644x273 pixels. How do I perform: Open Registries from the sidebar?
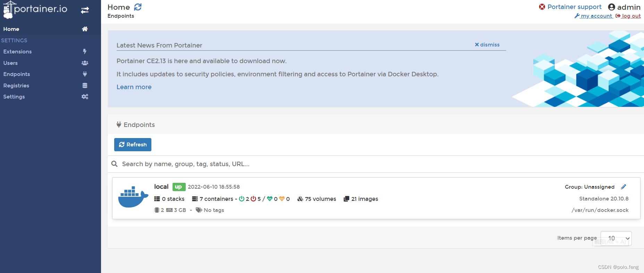coord(16,85)
